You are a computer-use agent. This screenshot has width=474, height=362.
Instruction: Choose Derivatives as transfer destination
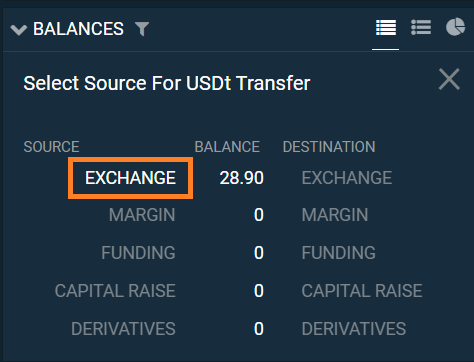pyautogui.click(x=354, y=329)
